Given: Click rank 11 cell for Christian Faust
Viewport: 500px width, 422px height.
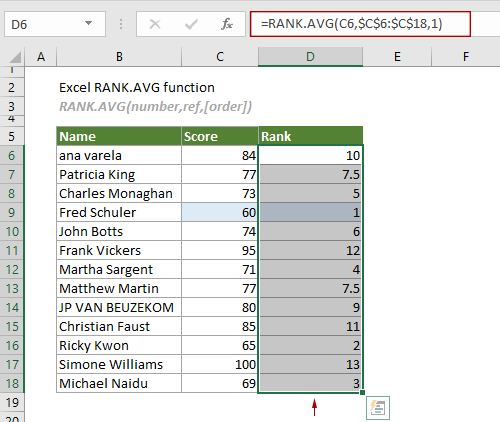Looking at the screenshot, I should [x=310, y=326].
